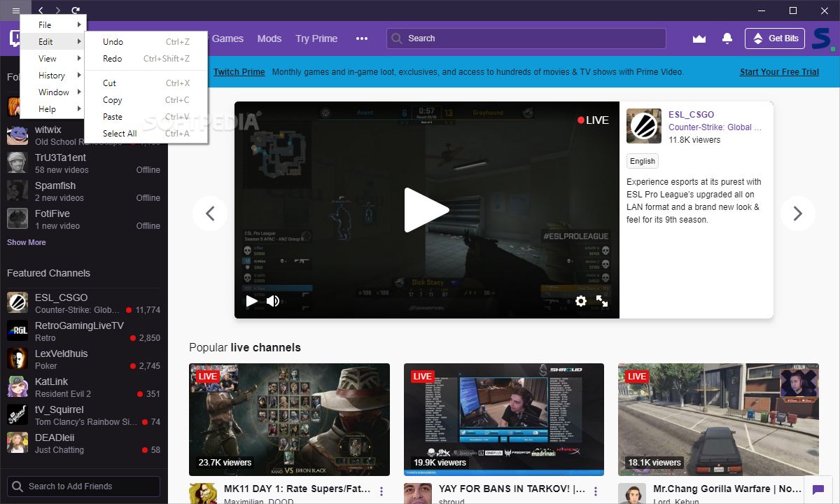Go forward with the forward arrow
840x504 pixels.
click(58, 10)
